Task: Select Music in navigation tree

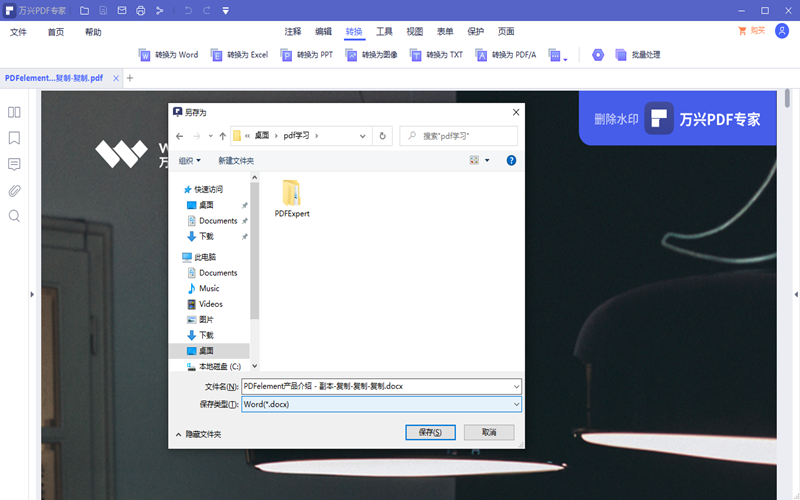Action: 204,288
